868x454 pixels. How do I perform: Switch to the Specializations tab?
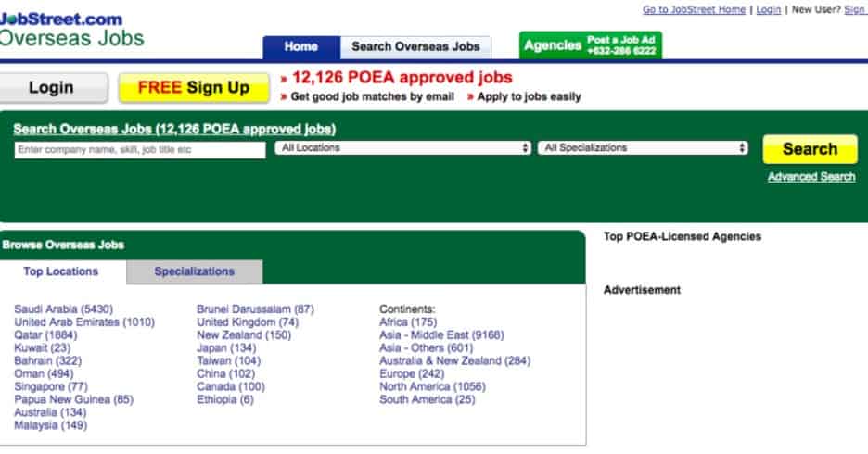[x=195, y=271]
